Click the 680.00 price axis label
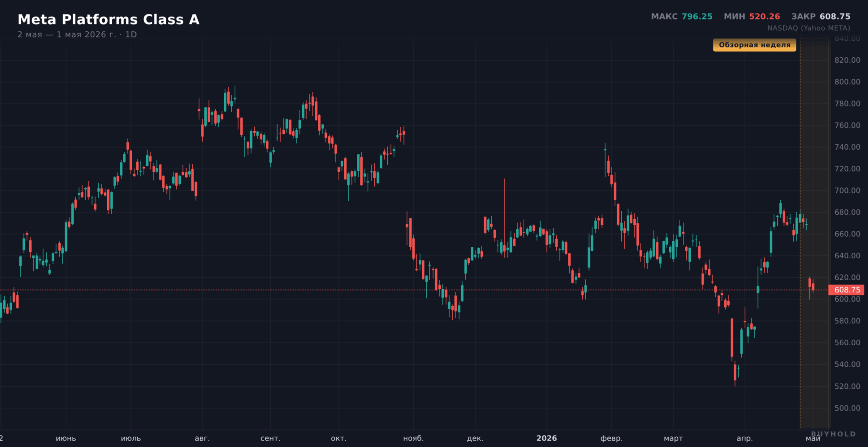 click(847, 212)
